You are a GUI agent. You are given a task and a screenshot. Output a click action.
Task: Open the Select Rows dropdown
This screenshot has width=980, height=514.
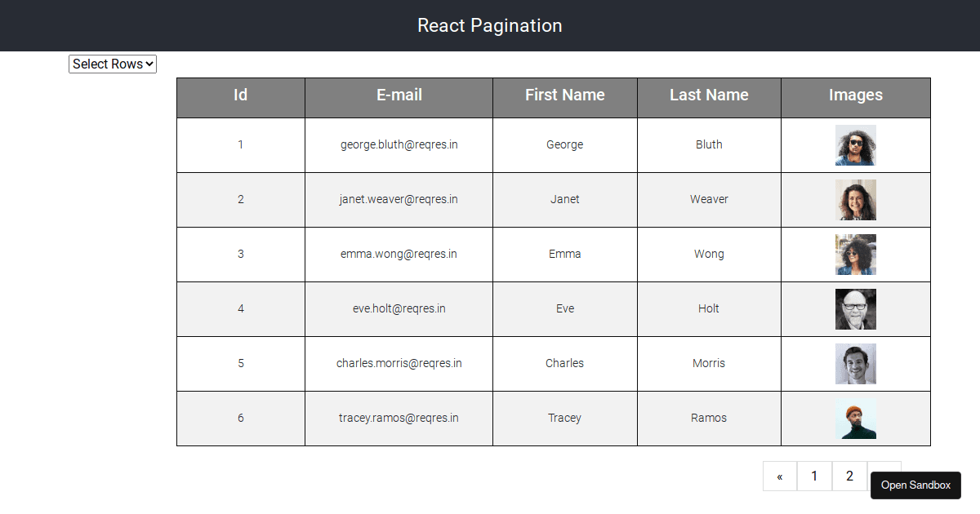[112, 64]
